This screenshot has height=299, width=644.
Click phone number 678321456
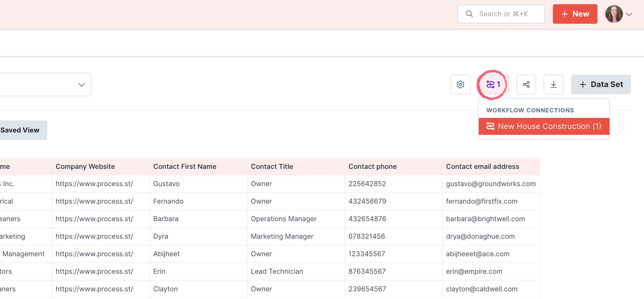tap(367, 236)
